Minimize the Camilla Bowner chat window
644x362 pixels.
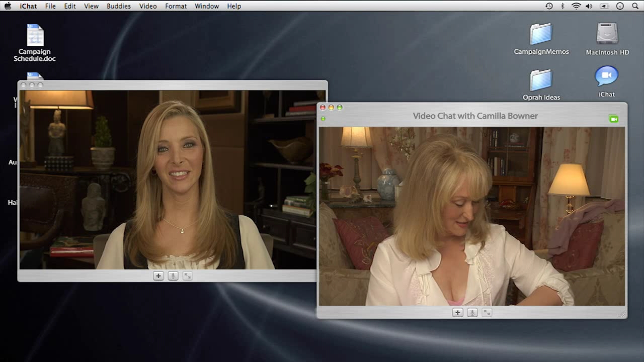click(x=331, y=107)
